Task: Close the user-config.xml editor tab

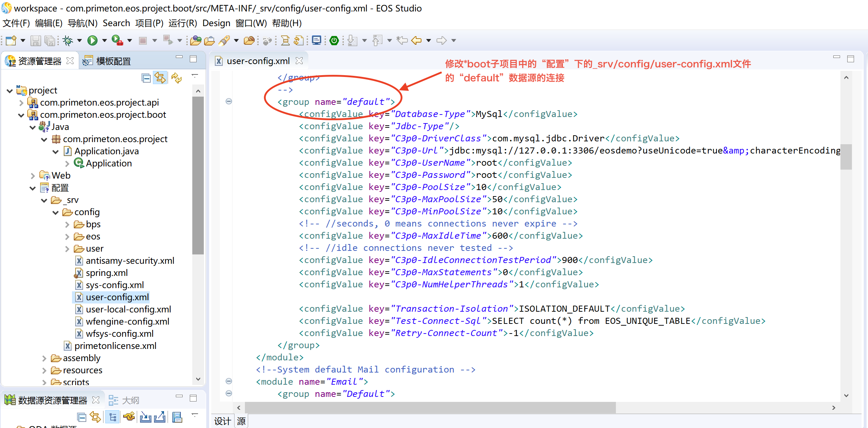Action: 299,61
